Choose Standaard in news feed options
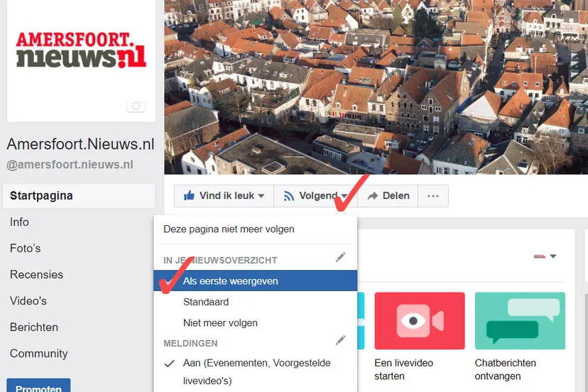 click(206, 302)
